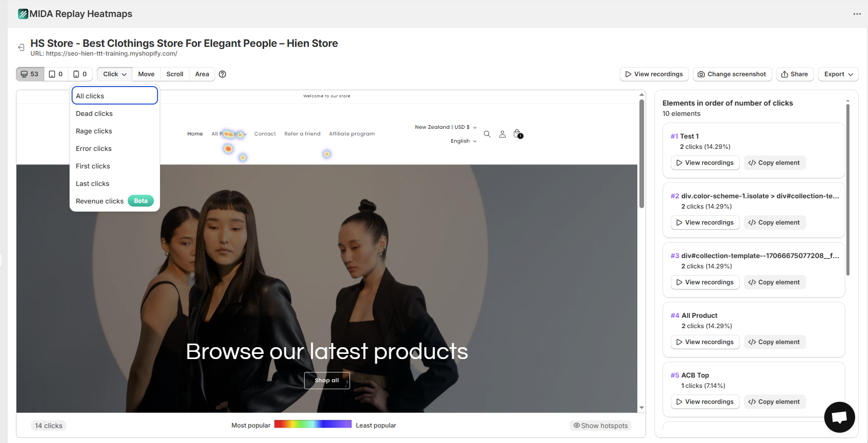
Task: Open the chat support bubble
Action: pos(839,417)
